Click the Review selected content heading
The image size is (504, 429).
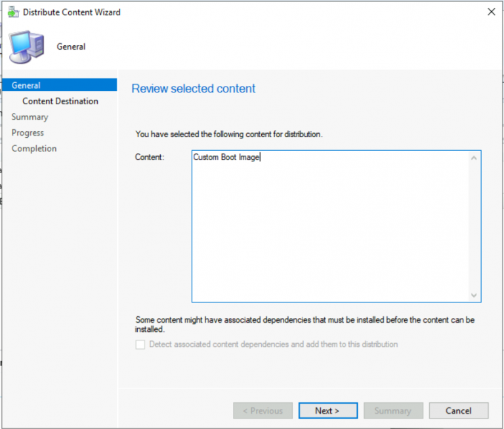[x=194, y=89]
